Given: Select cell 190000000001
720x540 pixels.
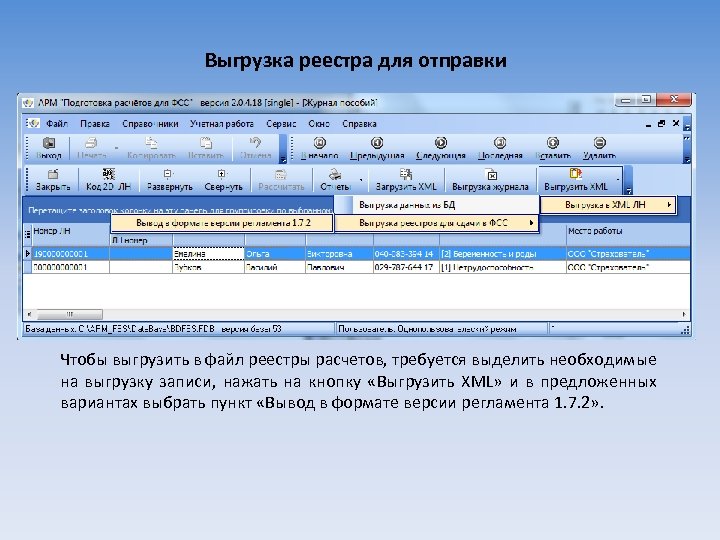Looking at the screenshot, I should pyautogui.click(x=70, y=253).
